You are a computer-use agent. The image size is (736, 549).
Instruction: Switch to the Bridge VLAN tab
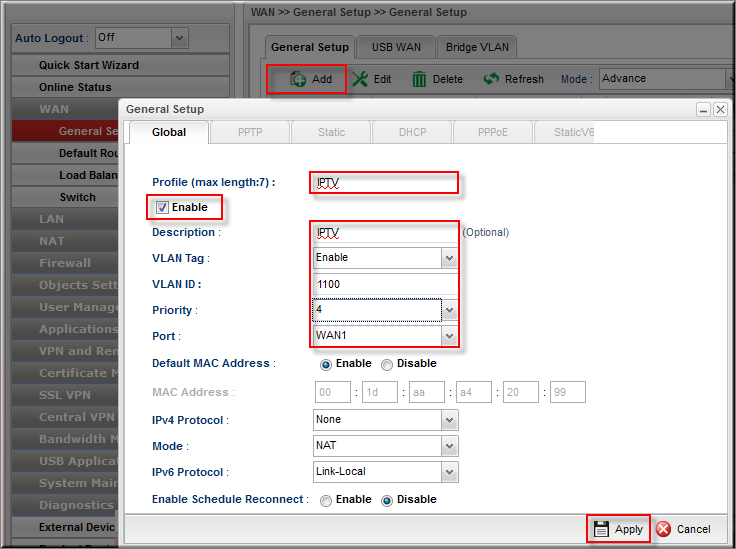point(477,47)
